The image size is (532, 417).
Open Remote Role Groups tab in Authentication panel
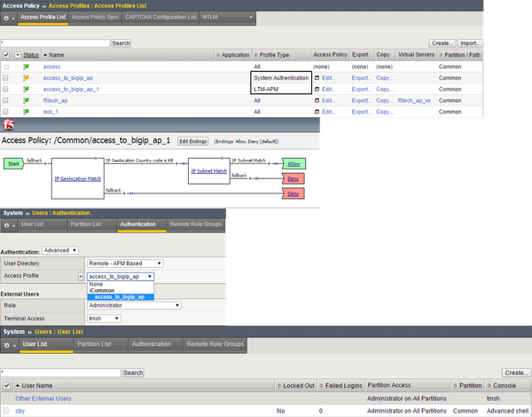click(x=196, y=224)
